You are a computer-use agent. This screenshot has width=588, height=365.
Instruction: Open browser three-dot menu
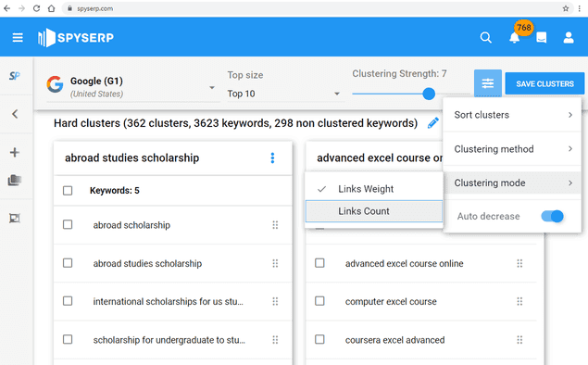pyautogui.click(x=579, y=8)
